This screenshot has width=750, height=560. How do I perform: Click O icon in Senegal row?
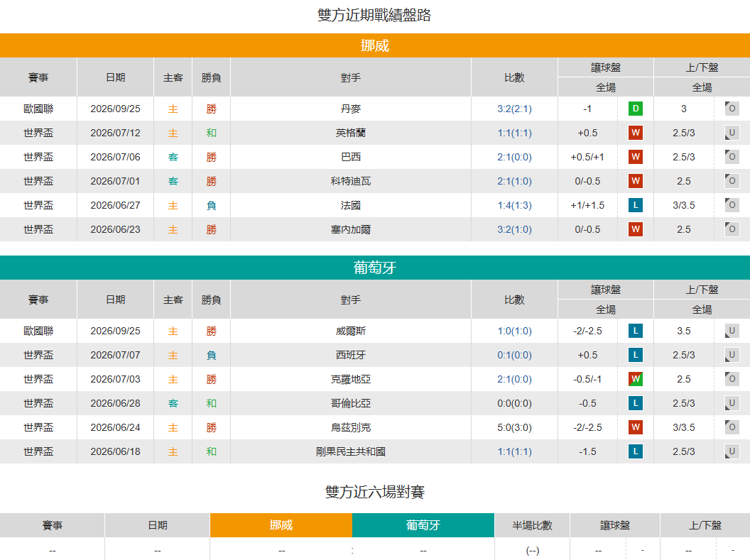(732, 229)
